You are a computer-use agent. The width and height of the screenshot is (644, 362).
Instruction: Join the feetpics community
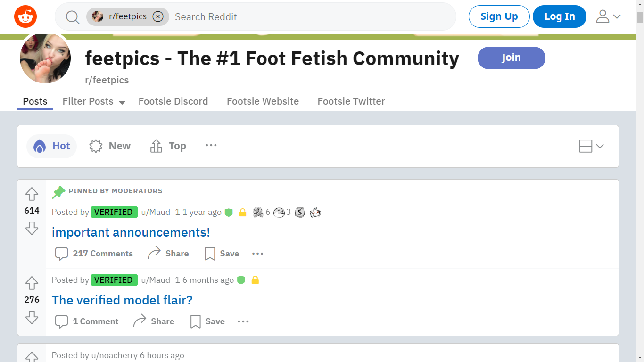(x=511, y=58)
